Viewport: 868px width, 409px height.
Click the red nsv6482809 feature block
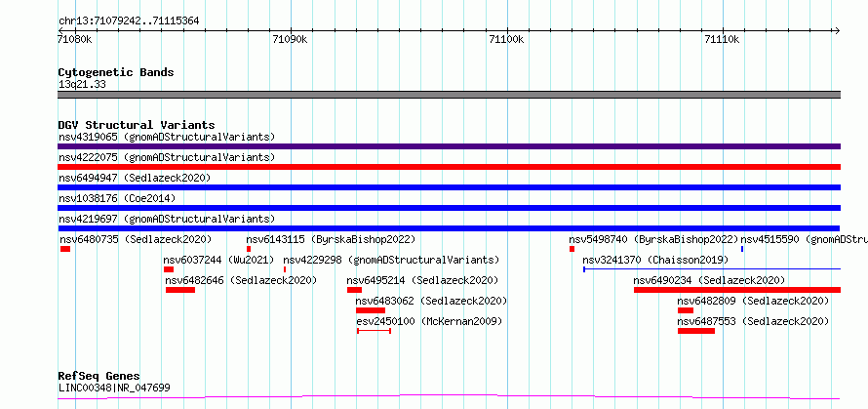click(x=686, y=311)
